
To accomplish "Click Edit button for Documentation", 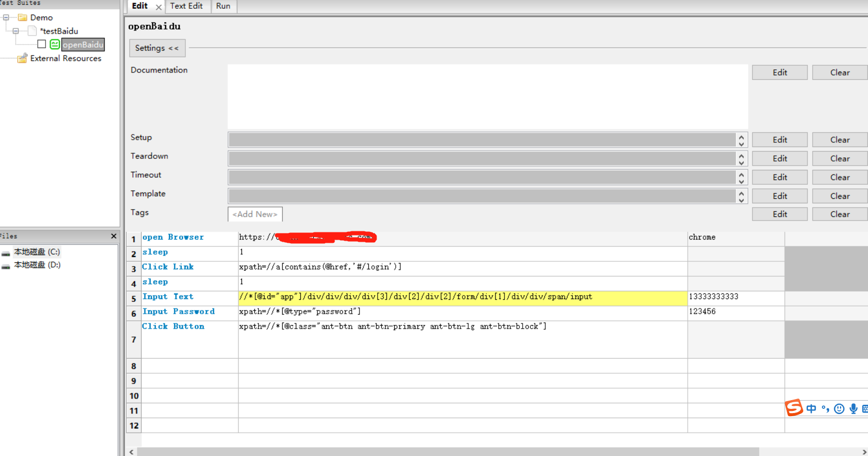I will coord(779,72).
